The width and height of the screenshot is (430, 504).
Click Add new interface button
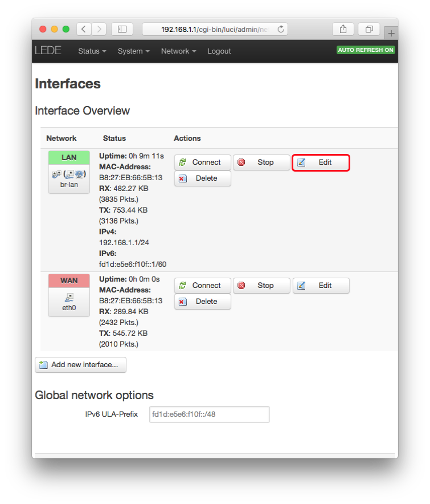pos(81,365)
